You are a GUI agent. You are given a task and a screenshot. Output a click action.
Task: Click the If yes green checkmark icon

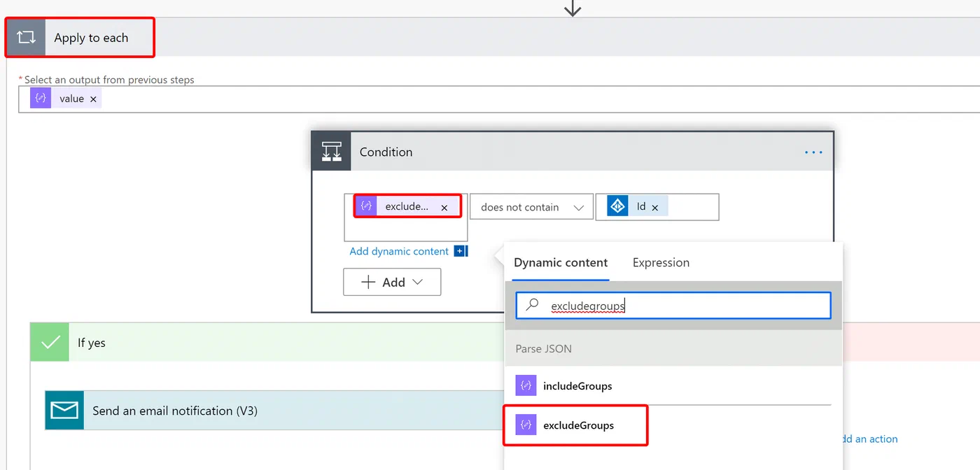(x=50, y=343)
